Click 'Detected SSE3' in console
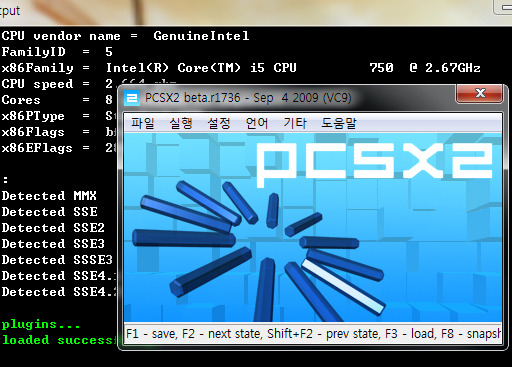 tap(53, 244)
